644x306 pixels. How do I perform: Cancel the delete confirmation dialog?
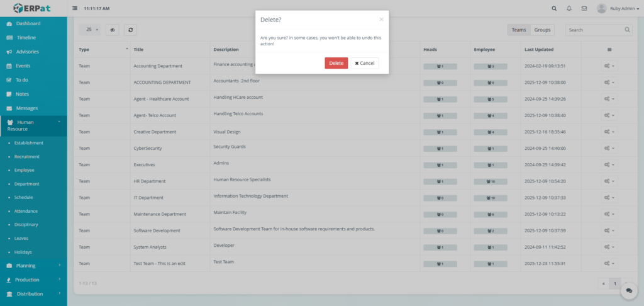pyautogui.click(x=365, y=63)
